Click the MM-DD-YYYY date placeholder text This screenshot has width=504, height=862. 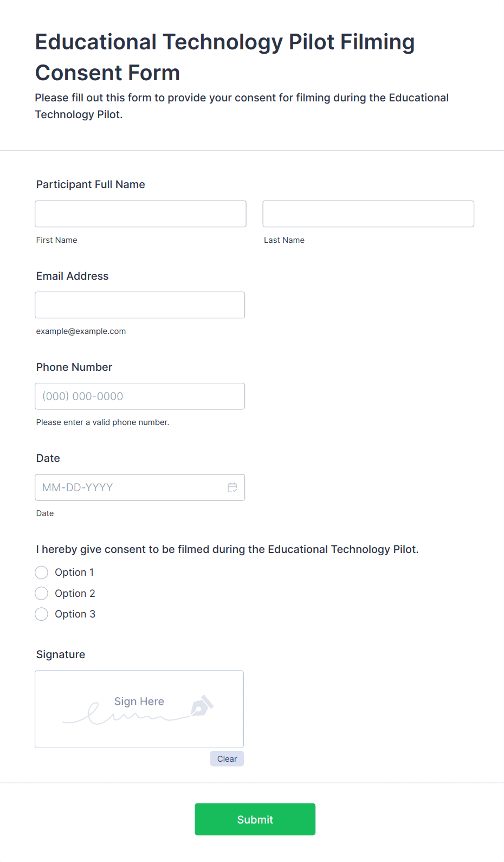coord(77,487)
